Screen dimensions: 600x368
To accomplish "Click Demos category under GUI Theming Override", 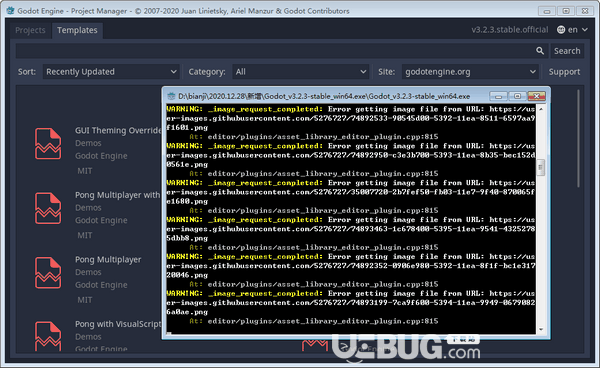I will tap(88, 143).
